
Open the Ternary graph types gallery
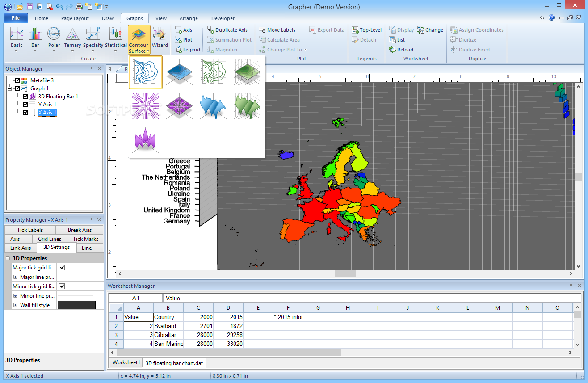click(x=72, y=39)
